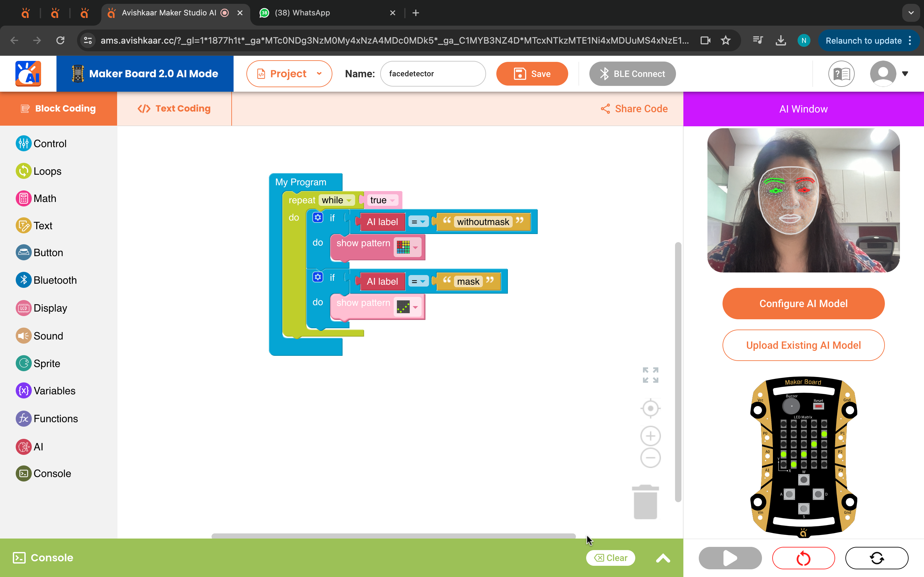Click the facedetector name input field
924x577 pixels.
pos(432,73)
